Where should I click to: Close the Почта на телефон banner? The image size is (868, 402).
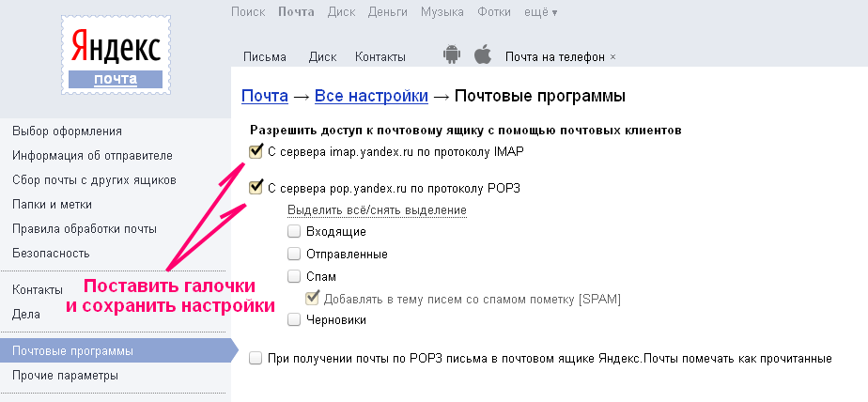[x=613, y=57]
